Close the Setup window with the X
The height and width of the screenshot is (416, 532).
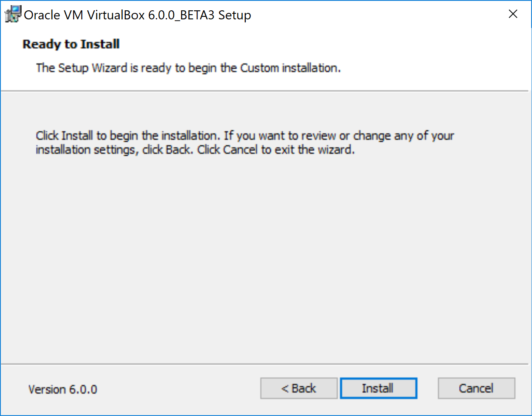pyautogui.click(x=513, y=14)
